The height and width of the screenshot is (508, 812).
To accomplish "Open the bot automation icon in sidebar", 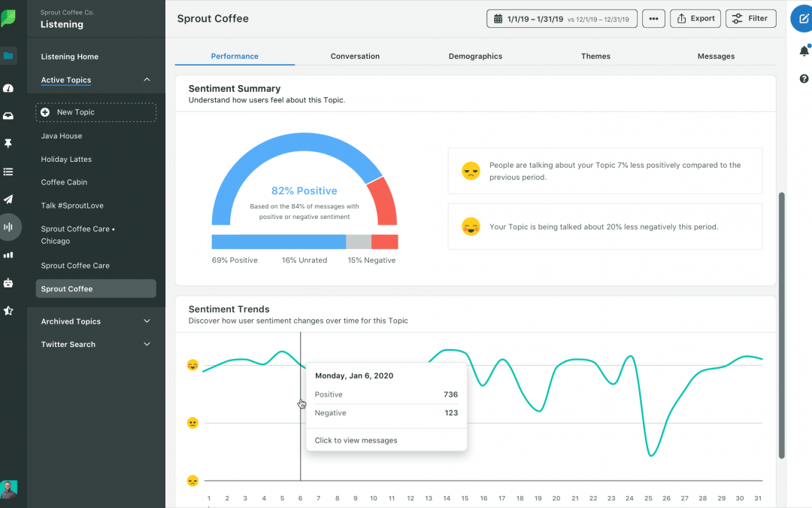I will [x=8, y=283].
